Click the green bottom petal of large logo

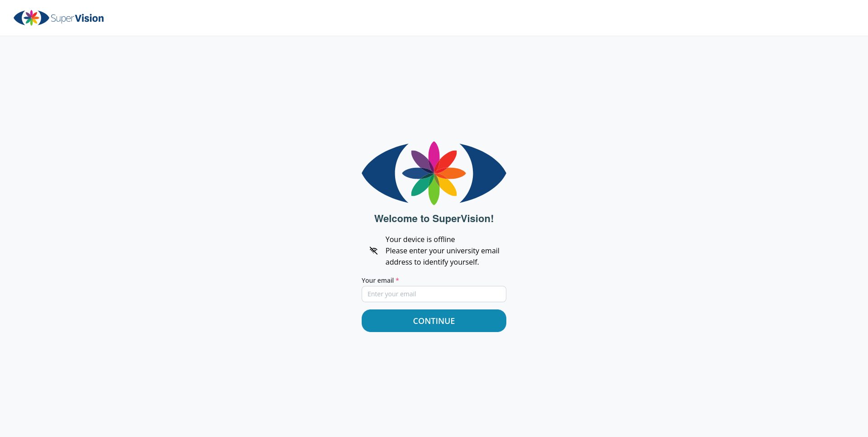point(434,190)
